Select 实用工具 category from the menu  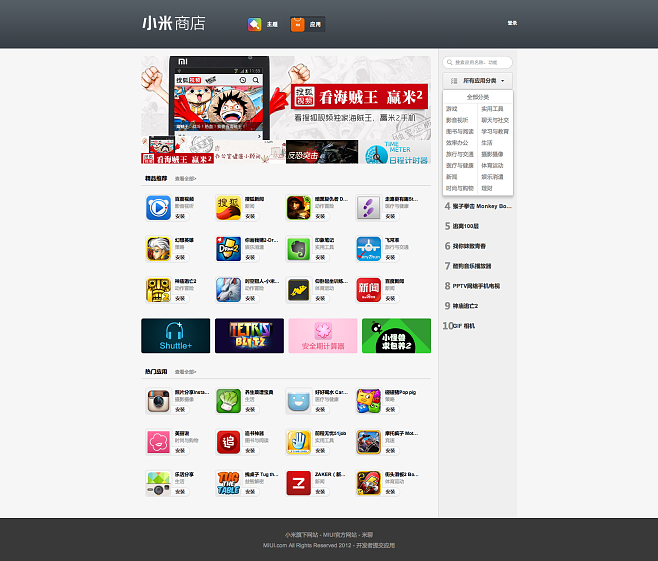(x=492, y=109)
